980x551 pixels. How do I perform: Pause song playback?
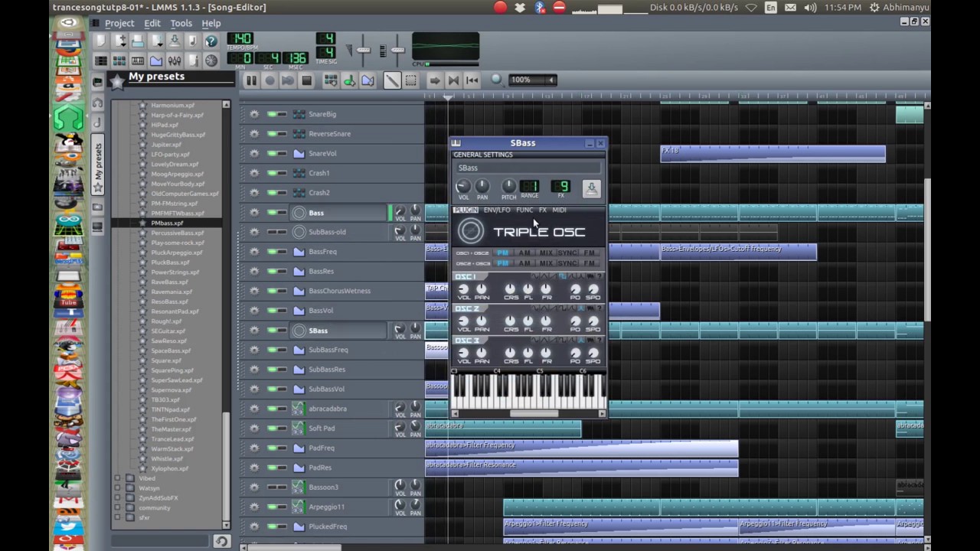pyautogui.click(x=251, y=80)
